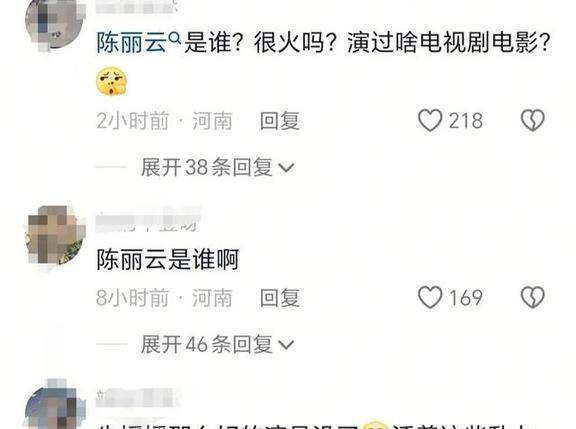Click the chevron next to 展开46条回复
576x429 pixels.
click(286, 345)
